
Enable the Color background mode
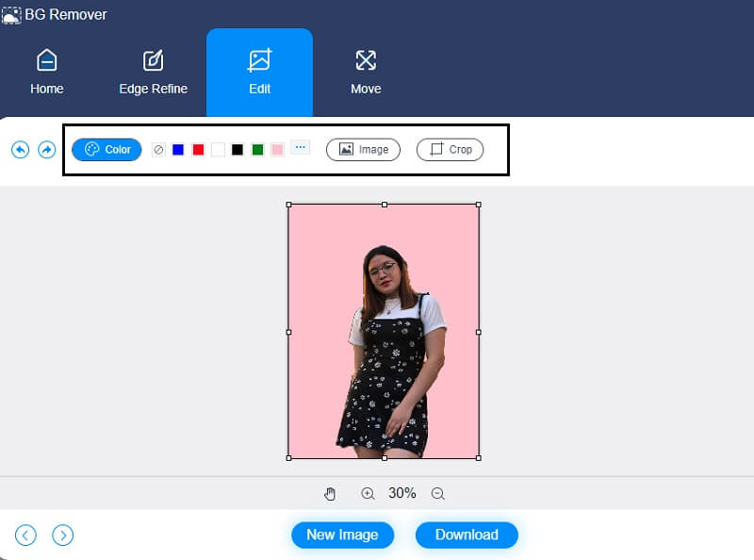106,149
